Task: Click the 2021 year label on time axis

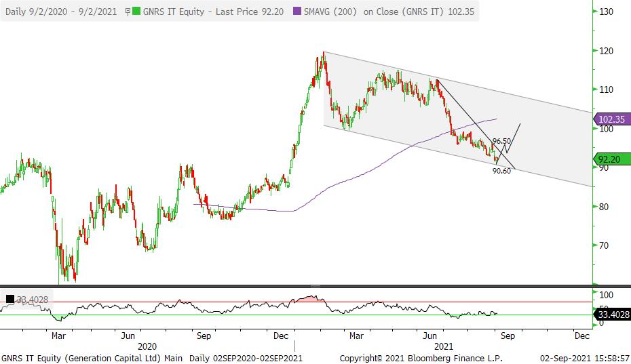Action: pos(444,346)
